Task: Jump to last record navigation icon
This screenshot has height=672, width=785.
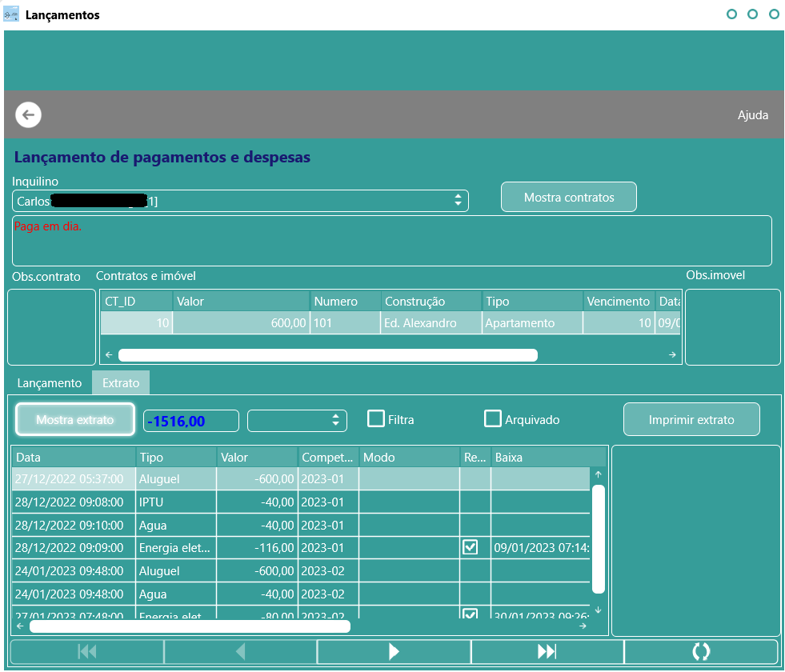Action: click(x=547, y=651)
